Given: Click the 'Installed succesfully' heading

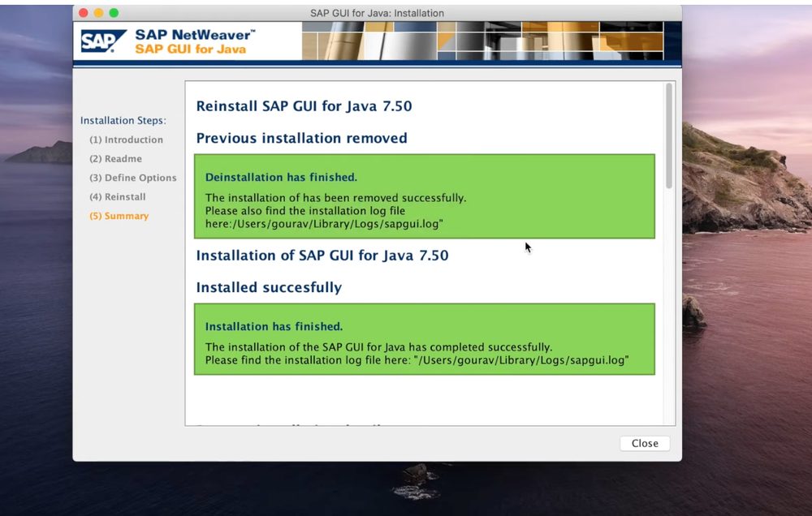Looking at the screenshot, I should (x=269, y=287).
